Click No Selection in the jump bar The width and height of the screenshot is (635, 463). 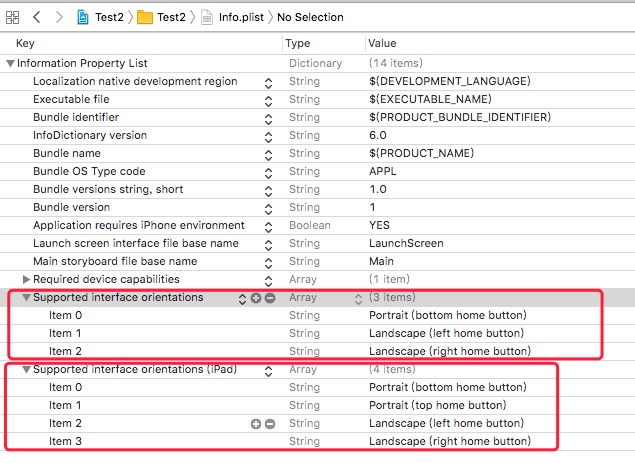310,17
